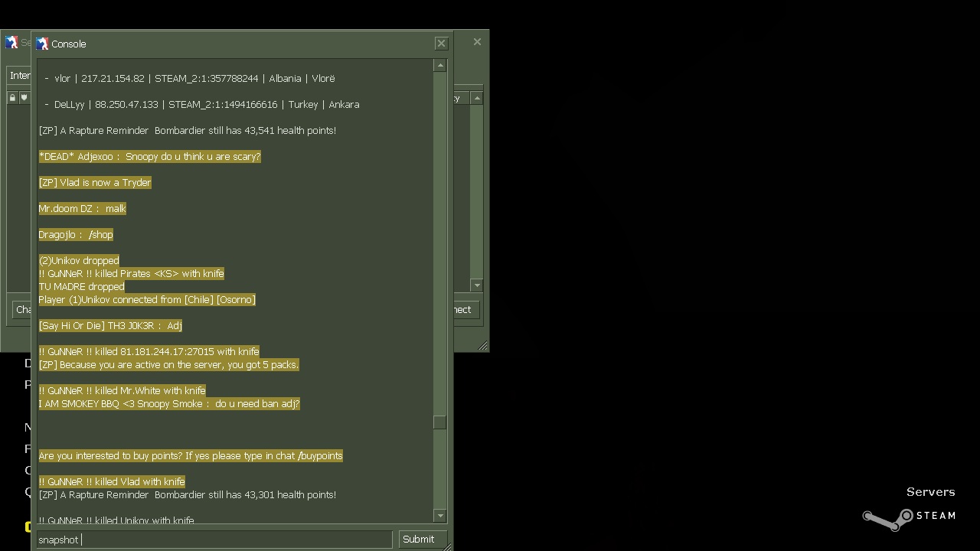
Task: Click the password lock column icon in Servers window
Action: [12, 97]
